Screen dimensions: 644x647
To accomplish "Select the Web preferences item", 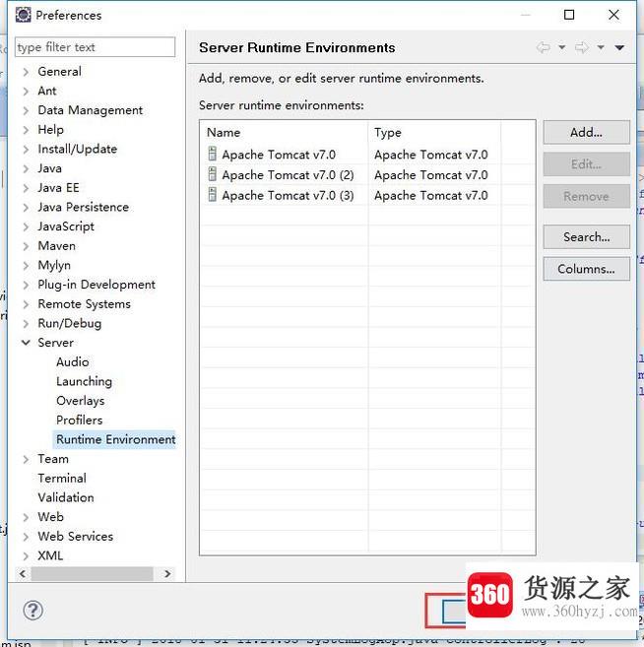I will 51,517.
